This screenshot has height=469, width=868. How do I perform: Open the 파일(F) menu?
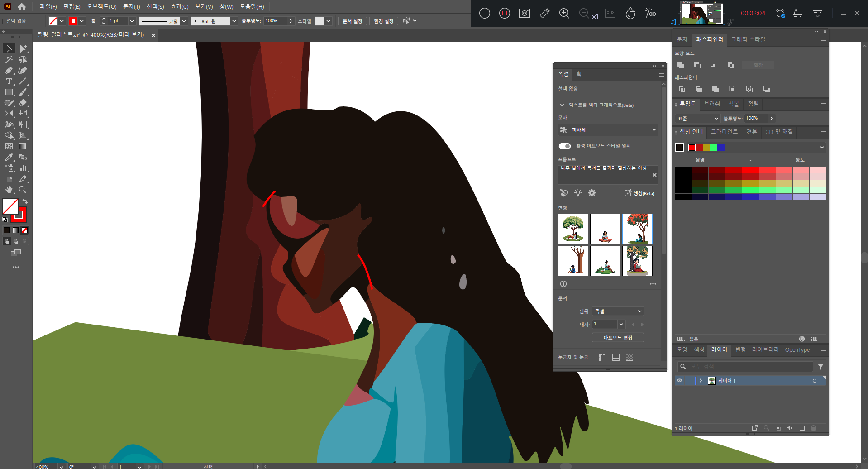pyautogui.click(x=48, y=6)
